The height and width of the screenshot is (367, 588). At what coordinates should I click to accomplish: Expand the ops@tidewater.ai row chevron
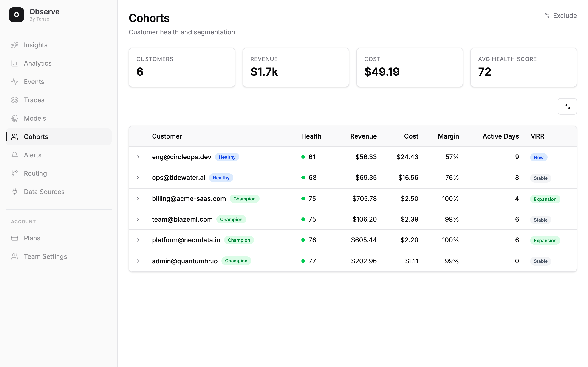pos(138,178)
